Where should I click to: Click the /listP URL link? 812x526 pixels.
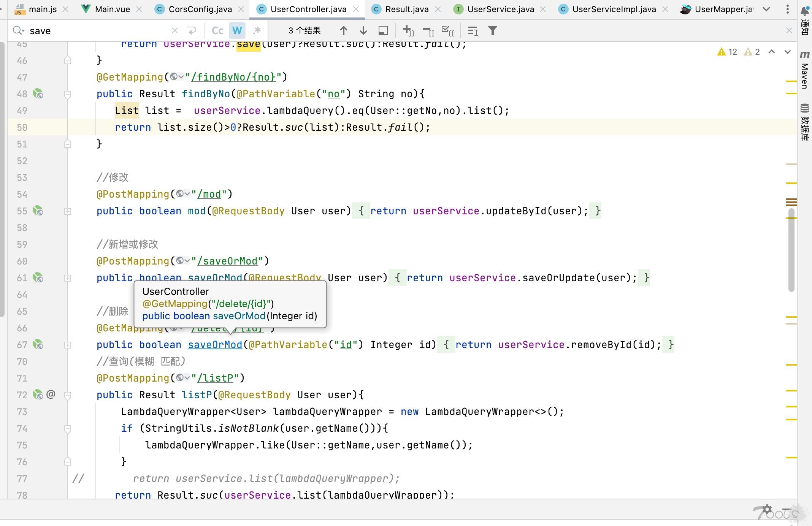click(215, 378)
